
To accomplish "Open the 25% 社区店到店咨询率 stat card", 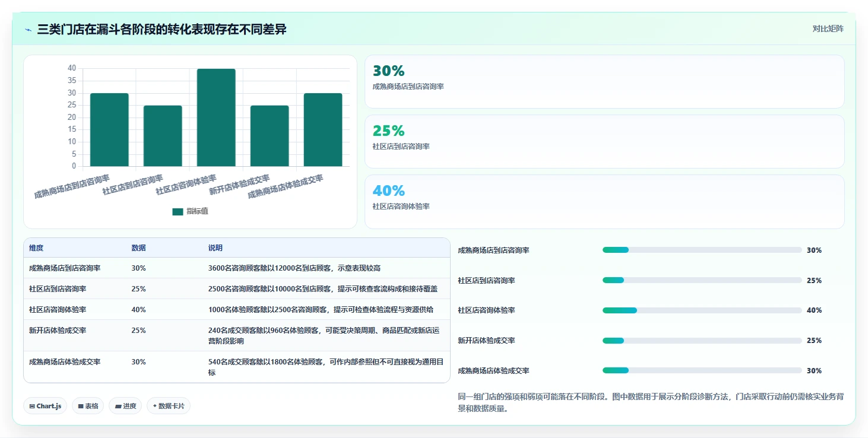I will [x=604, y=142].
